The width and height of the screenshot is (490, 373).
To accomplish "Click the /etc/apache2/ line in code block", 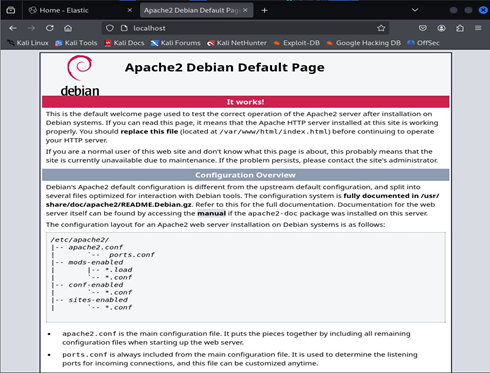I will 80,240.
